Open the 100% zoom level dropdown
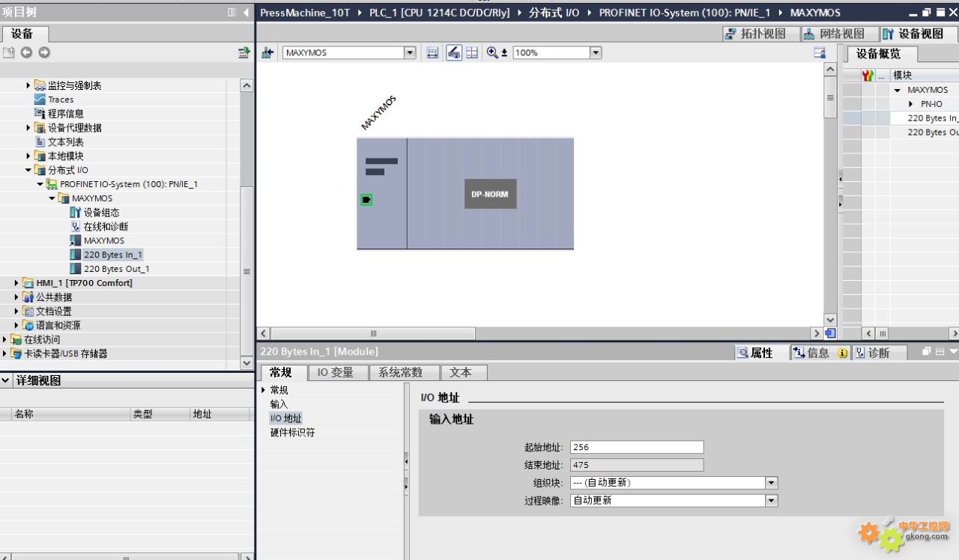Viewport: 959px width, 560px height. 596,52
